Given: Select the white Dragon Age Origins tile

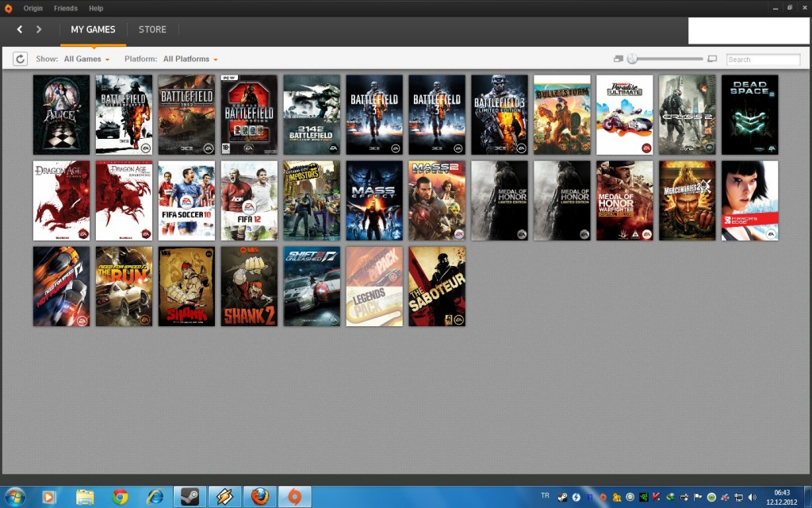Looking at the screenshot, I should [x=61, y=201].
